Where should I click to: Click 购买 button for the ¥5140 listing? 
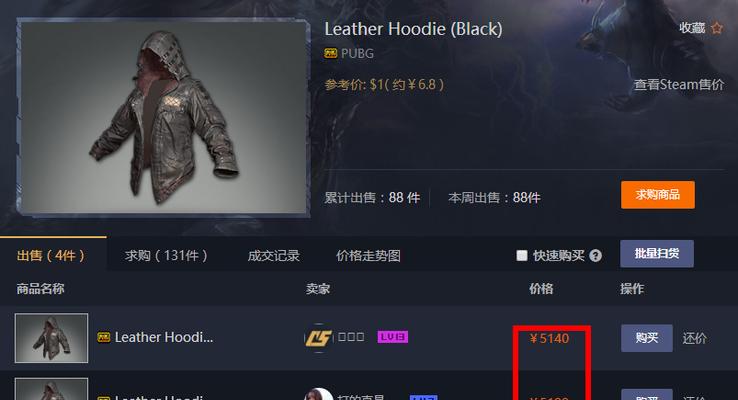647,338
